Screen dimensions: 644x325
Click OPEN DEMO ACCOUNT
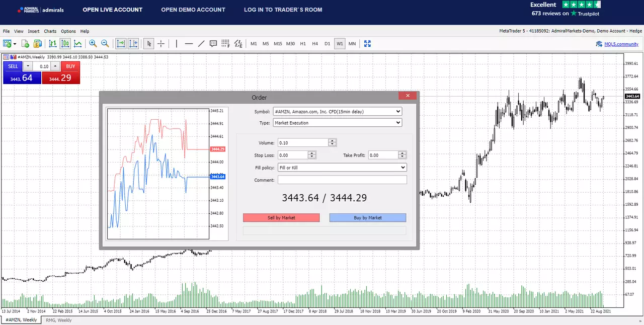(193, 10)
